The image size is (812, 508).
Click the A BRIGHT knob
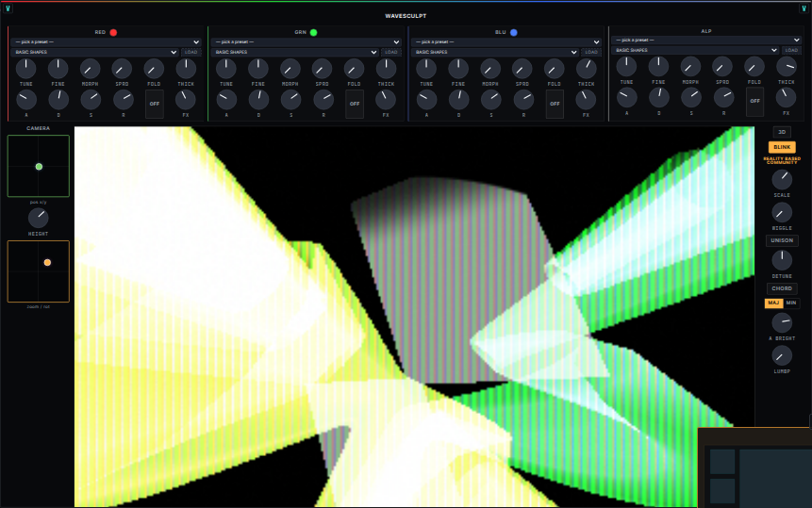(782, 323)
